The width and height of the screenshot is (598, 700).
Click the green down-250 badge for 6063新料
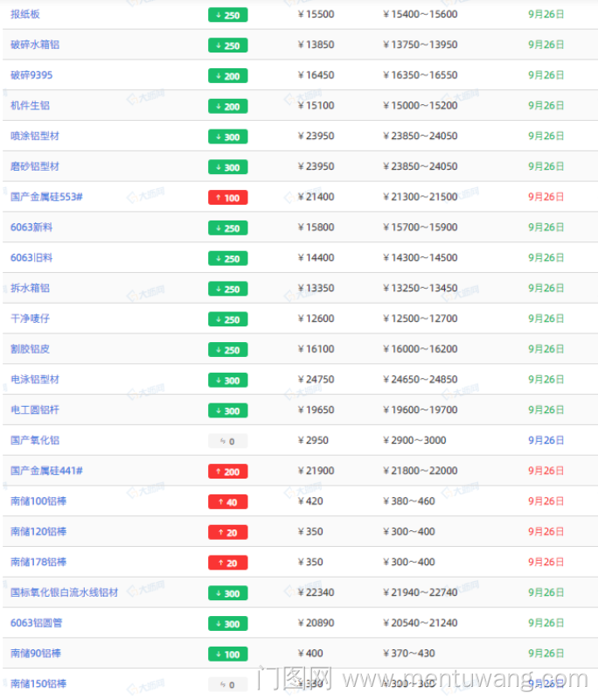point(227,228)
